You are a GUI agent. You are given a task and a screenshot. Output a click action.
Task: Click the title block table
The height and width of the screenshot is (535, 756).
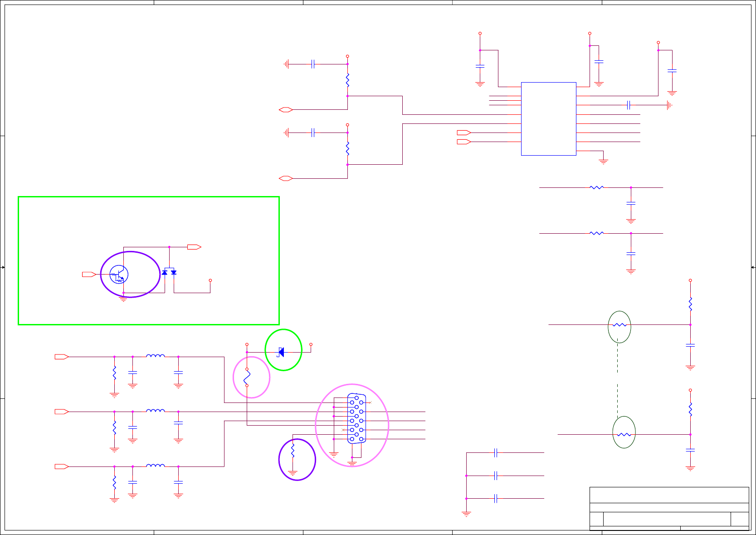coord(669,509)
